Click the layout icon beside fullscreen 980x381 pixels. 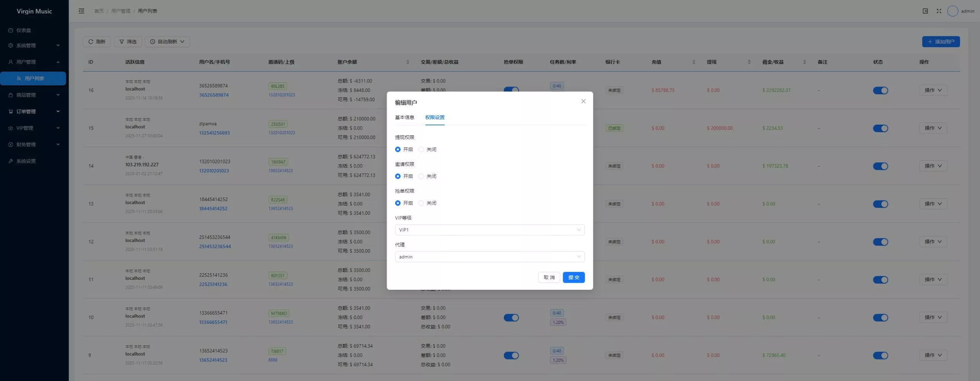[x=925, y=11]
